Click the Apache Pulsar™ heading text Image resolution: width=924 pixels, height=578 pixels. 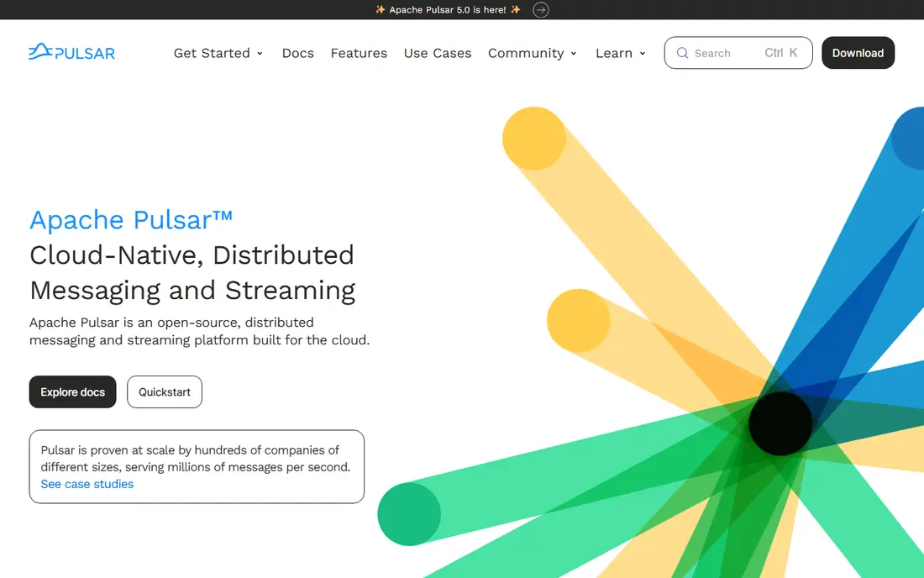tap(131, 220)
